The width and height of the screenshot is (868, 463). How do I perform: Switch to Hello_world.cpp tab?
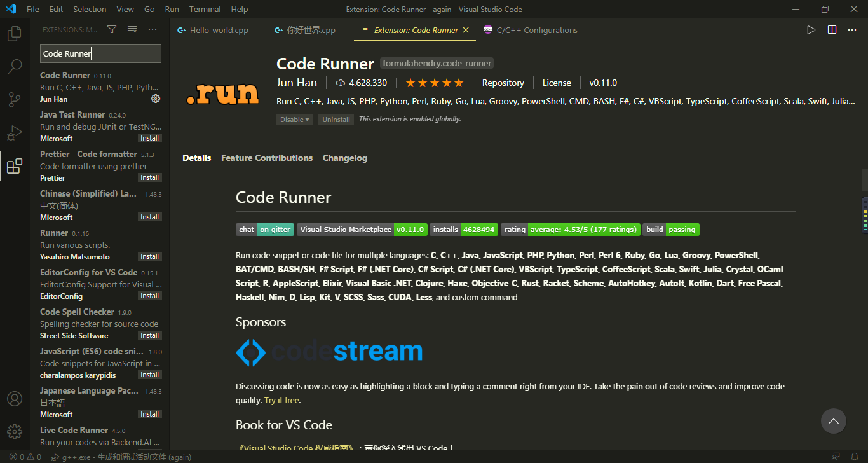[x=218, y=30]
